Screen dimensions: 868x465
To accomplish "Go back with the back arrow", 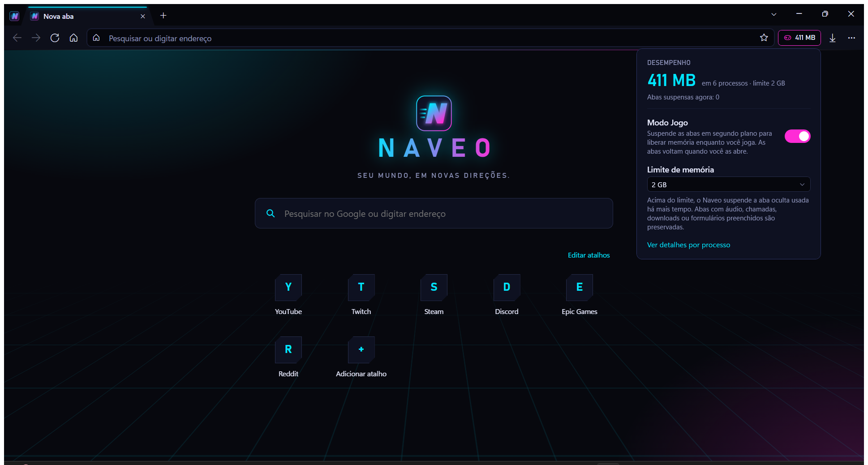I will pos(17,38).
